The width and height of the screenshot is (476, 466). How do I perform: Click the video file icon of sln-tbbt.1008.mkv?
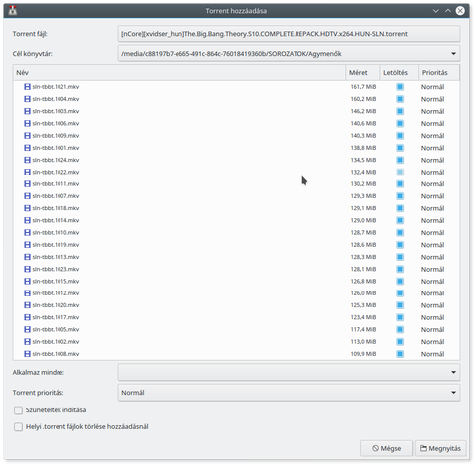[x=27, y=354]
